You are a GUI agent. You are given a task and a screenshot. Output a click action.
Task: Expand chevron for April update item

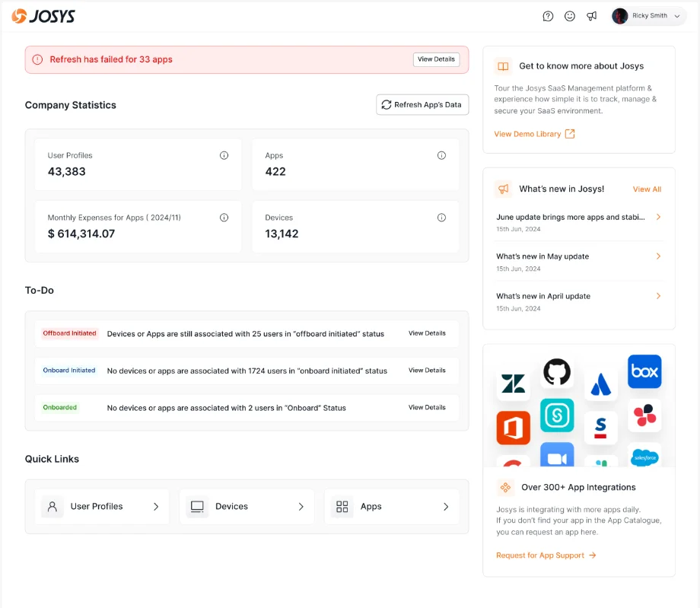click(658, 296)
